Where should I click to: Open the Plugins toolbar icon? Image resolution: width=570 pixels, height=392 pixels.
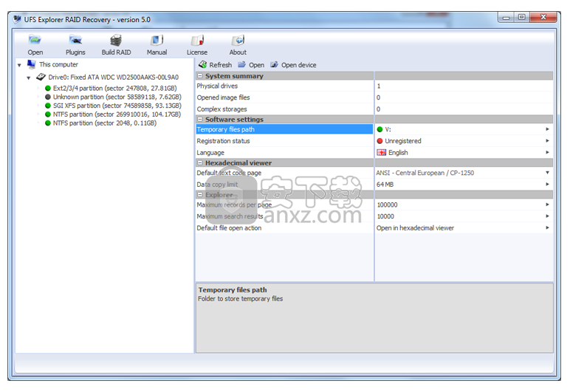(x=75, y=40)
